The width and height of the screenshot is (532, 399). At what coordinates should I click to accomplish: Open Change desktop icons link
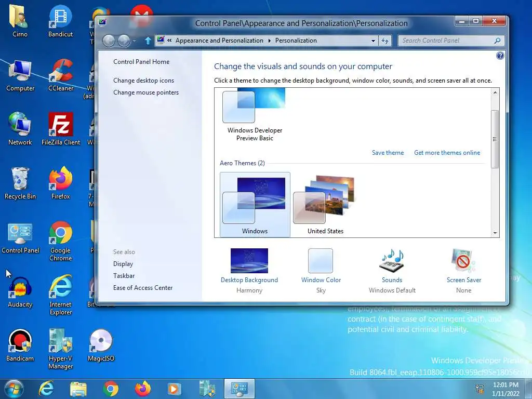(x=143, y=81)
